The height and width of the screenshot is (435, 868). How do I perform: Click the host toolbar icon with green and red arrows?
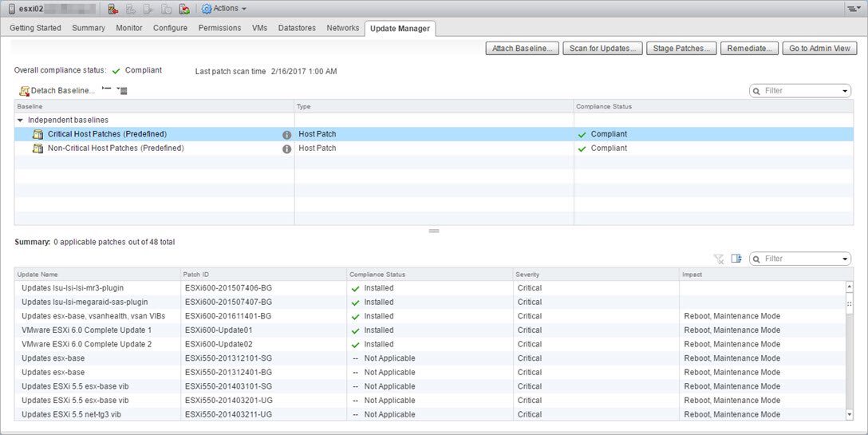click(184, 9)
